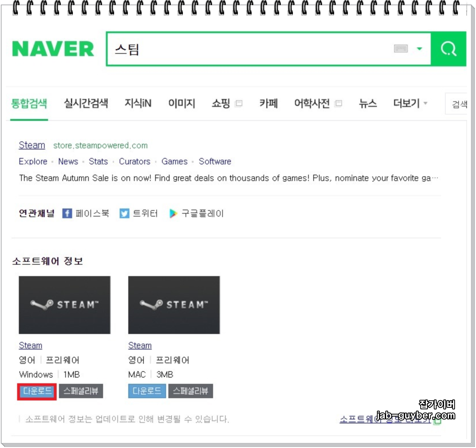Click 다운로드 for Windows Steam
This screenshot has width=476, height=448.
[x=37, y=391]
